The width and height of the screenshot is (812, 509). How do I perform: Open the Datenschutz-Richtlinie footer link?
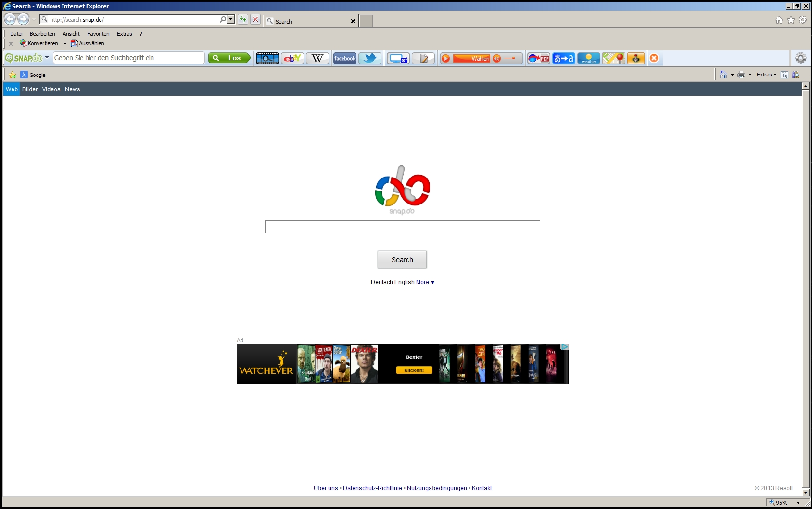[x=372, y=488]
